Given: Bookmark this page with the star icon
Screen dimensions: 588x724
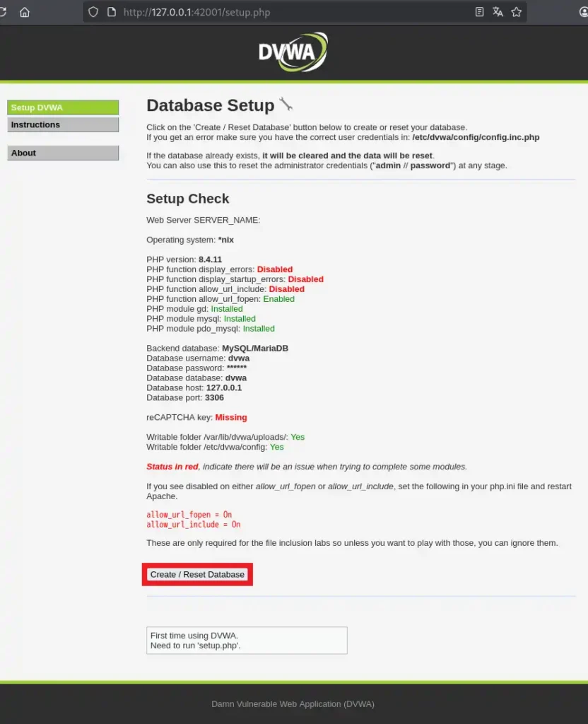Looking at the screenshot, I should (x=517, y=12).
